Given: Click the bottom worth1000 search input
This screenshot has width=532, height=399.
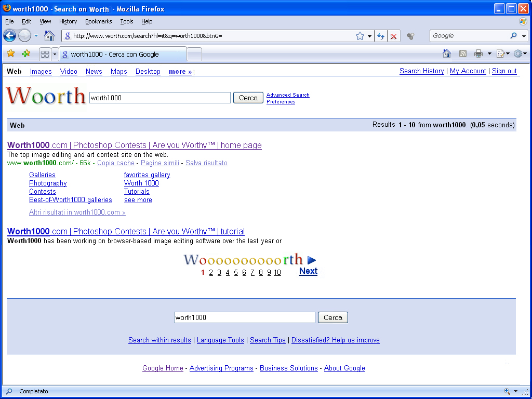Looking at the screenshot, I should (x=245, y=317).
